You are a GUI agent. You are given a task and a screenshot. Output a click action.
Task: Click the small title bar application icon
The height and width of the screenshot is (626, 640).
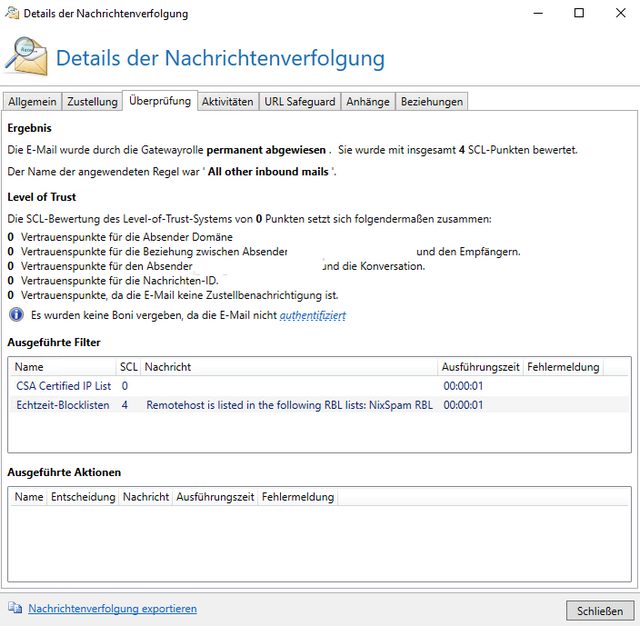(12, 13)
